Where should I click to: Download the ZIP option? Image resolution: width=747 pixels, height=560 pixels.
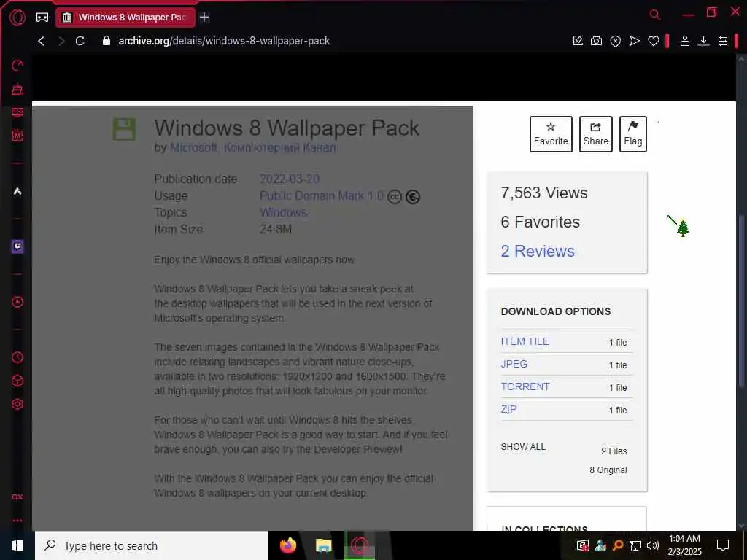click(x=508, y=409)
